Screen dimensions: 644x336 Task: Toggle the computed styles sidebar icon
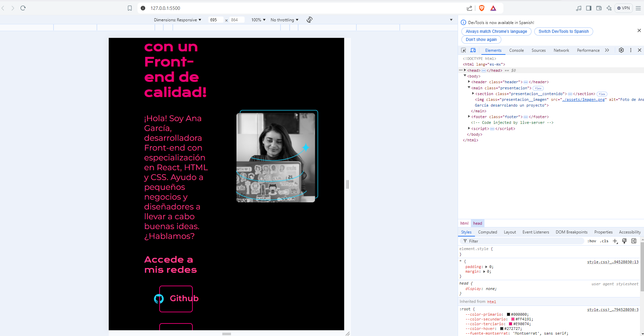click(634, 241)
